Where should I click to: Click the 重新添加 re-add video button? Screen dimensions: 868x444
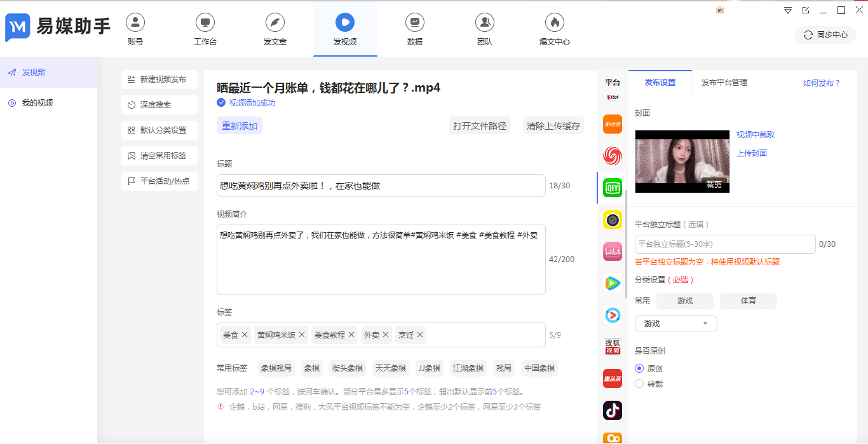click(x=240, y=126)
